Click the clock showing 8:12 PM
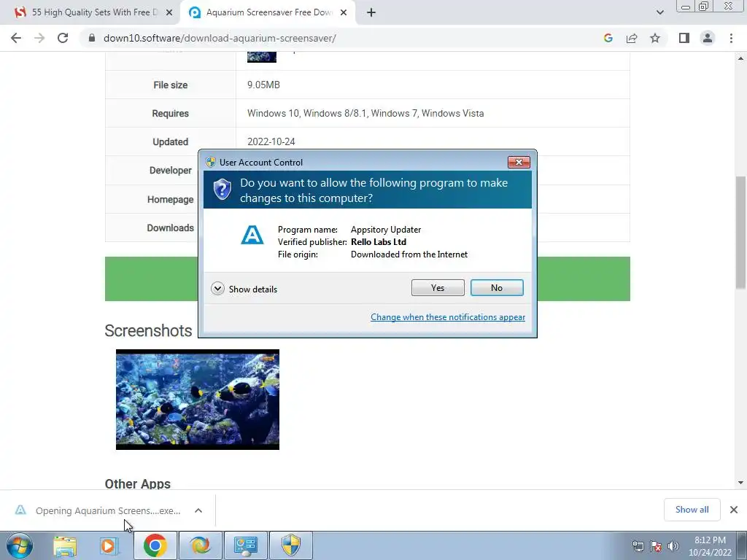747x560 pixels. coord(710,540)
